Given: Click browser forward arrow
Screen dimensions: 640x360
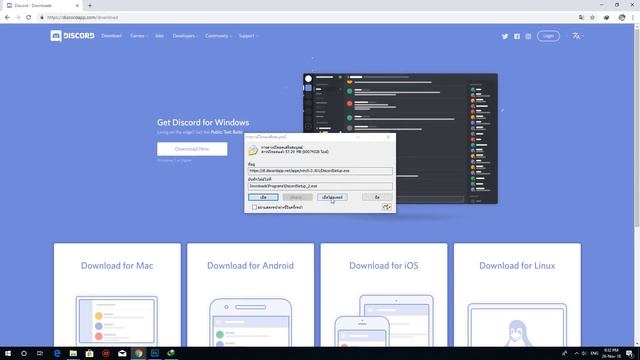Looking at the screenshot, I should point(18,18).
